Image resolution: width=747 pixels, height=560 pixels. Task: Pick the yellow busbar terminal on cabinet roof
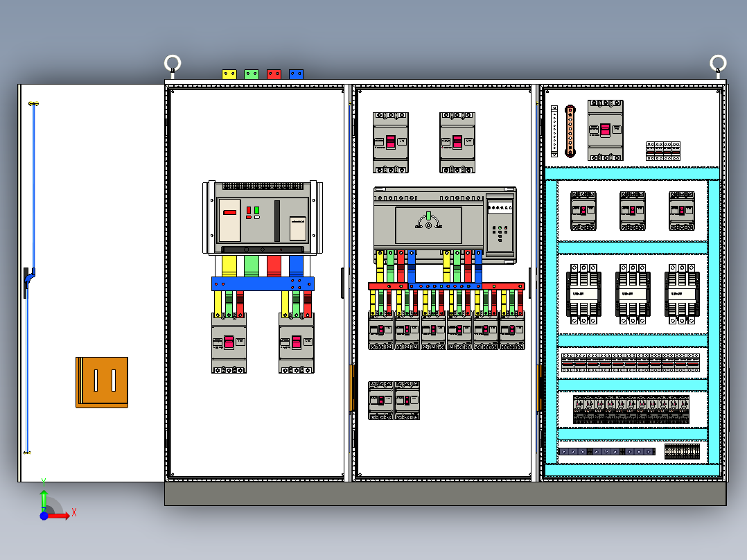[229, 74]
